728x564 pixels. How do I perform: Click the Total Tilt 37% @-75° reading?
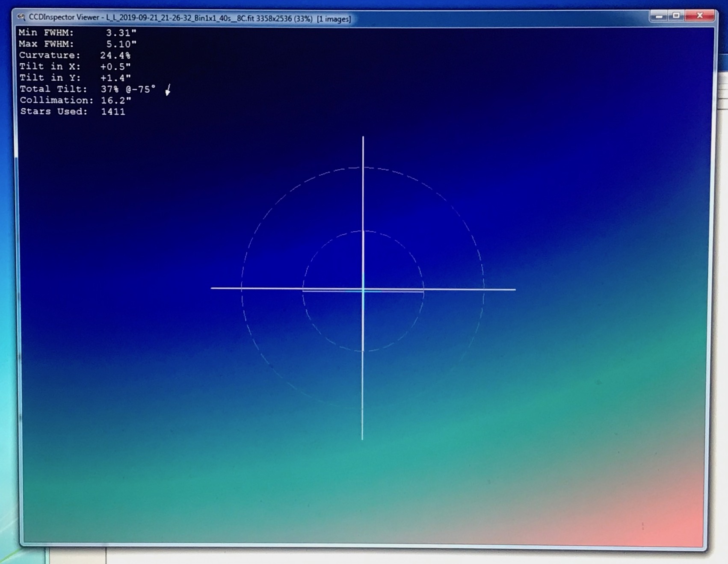128,89
